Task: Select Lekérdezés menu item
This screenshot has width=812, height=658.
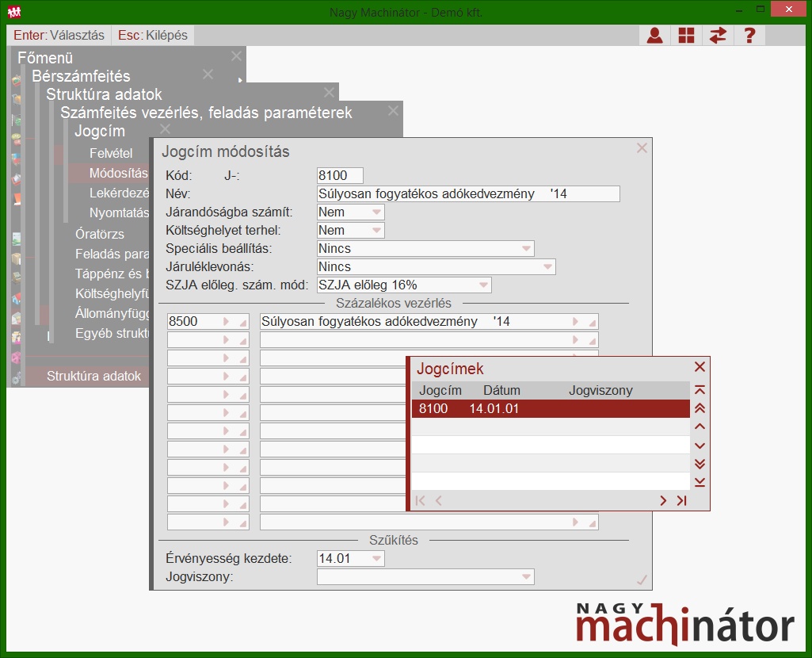Action: [119, 193]
